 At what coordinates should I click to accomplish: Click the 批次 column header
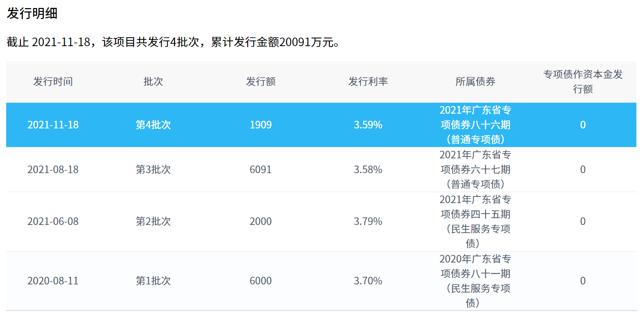pos(153,81)
